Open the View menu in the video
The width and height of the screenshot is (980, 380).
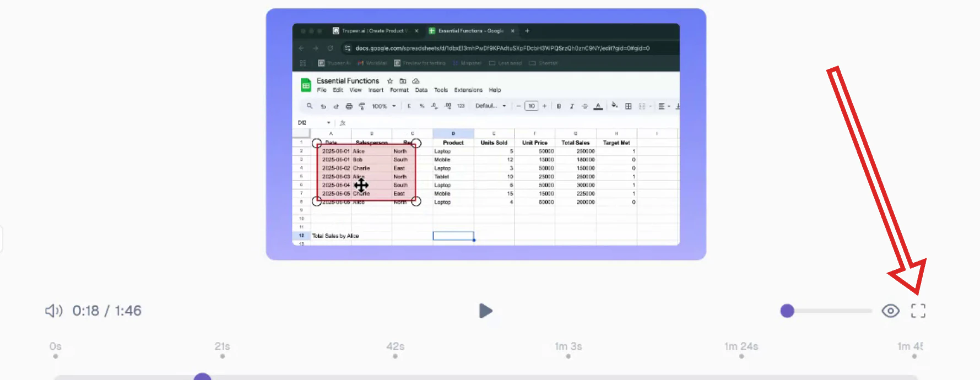356,90
